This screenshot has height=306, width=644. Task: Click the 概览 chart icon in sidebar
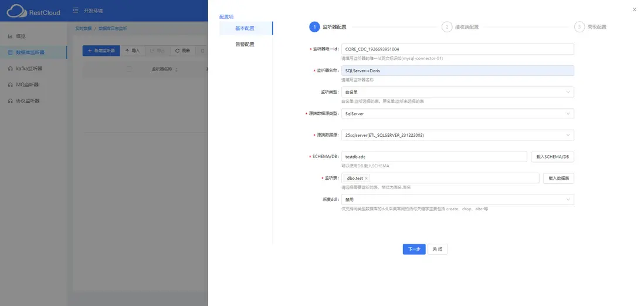pyautogui.click(x=11, y=36)
